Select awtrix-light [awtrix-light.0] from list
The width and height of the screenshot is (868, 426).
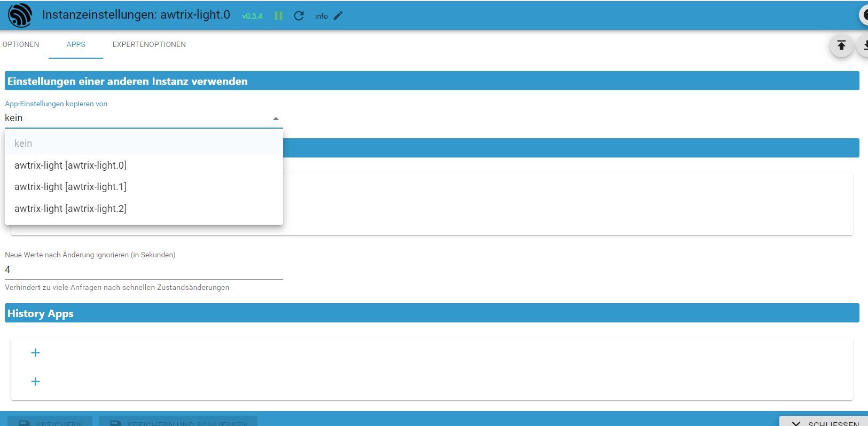(x=144, y=165)
